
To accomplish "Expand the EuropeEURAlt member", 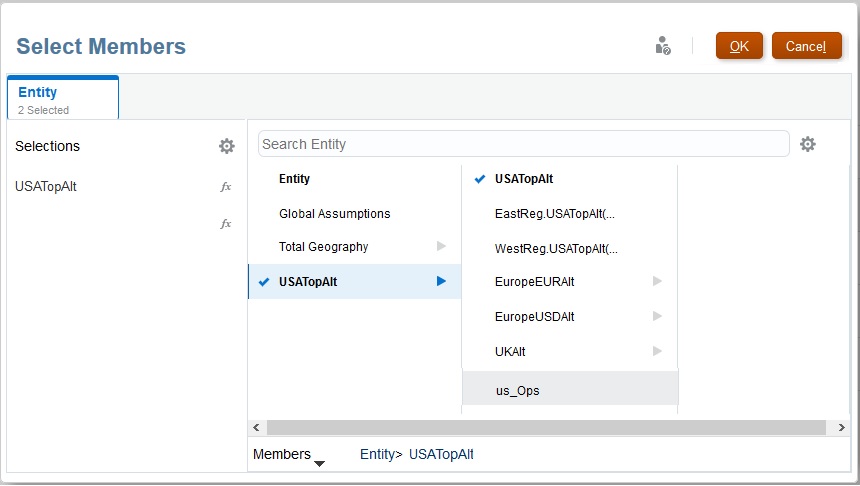I will tap(657, 282).
